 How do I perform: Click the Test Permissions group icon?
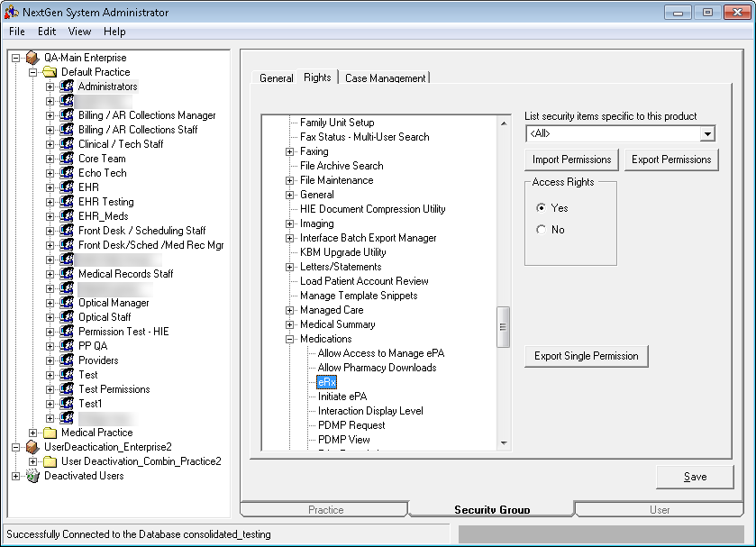(x=67, y=389)
